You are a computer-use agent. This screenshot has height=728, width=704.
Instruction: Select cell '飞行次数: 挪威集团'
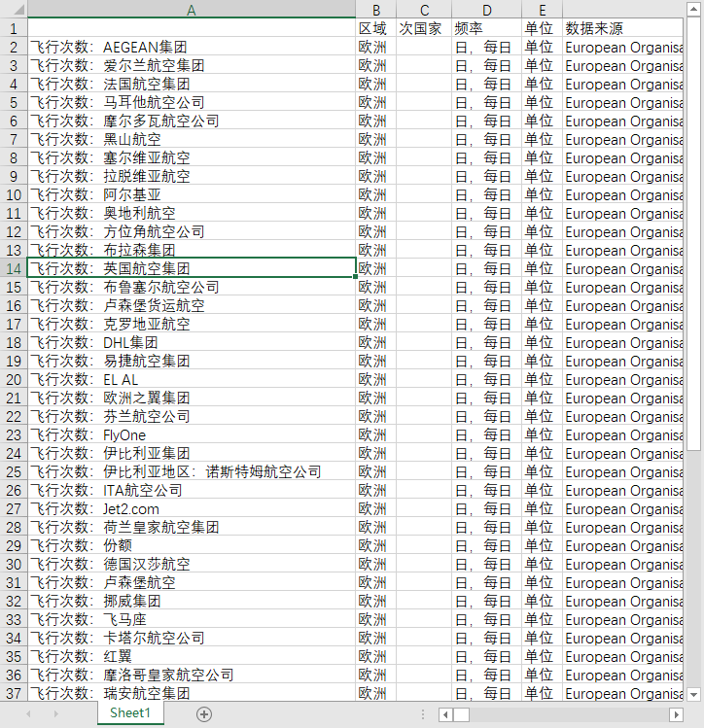(x=192, y=602)
